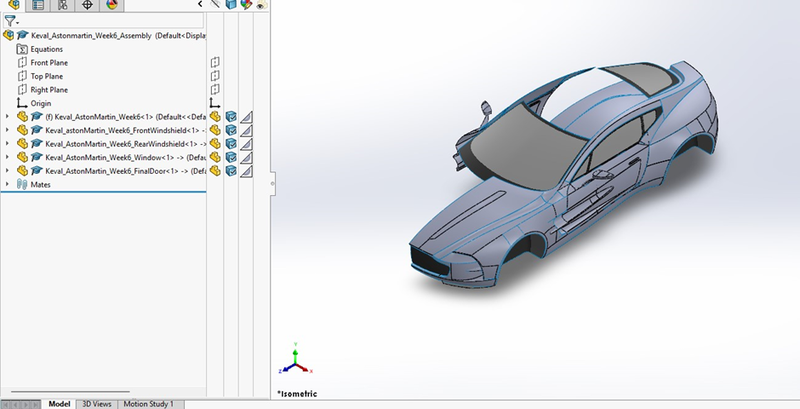Image resolution: width=800 pixels, height=409 pixels.
Task: Open the DimXpertManager crosshair tab
Action: point(87,5)
